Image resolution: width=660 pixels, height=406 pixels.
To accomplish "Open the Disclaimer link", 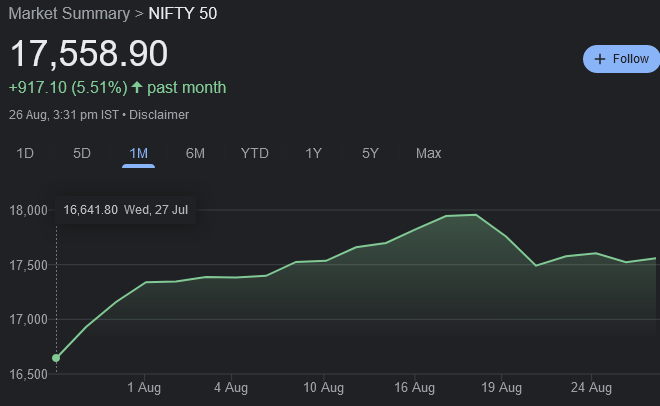I will [x=159, y=115].
